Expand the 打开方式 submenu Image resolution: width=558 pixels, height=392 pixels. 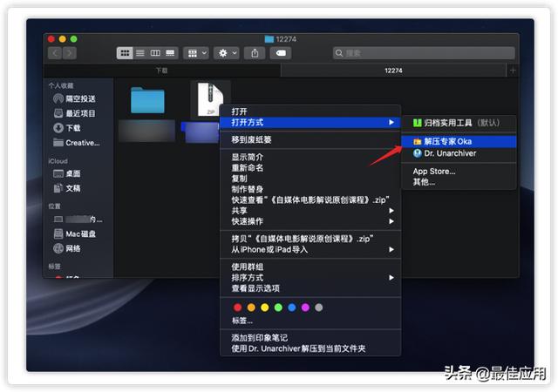[310, 122]
